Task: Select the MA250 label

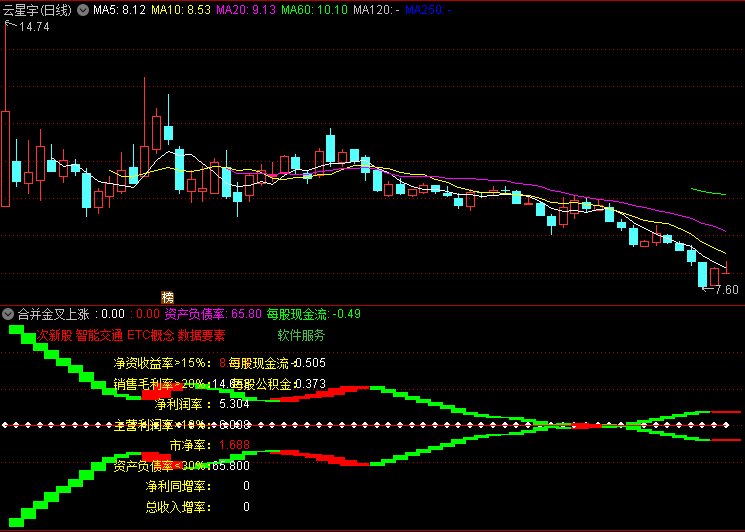Action: point(428,10)
